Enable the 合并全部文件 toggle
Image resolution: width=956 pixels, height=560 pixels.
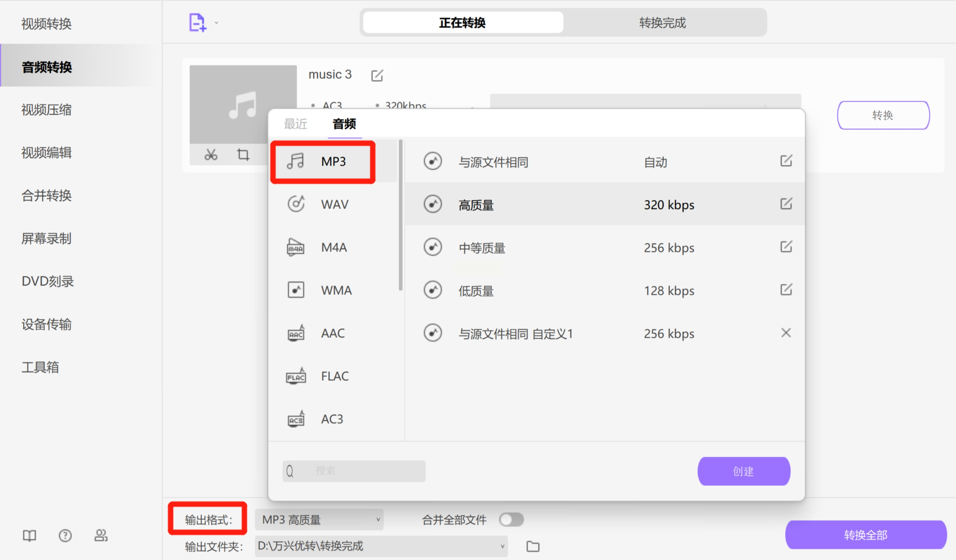[x=511, y=519]
